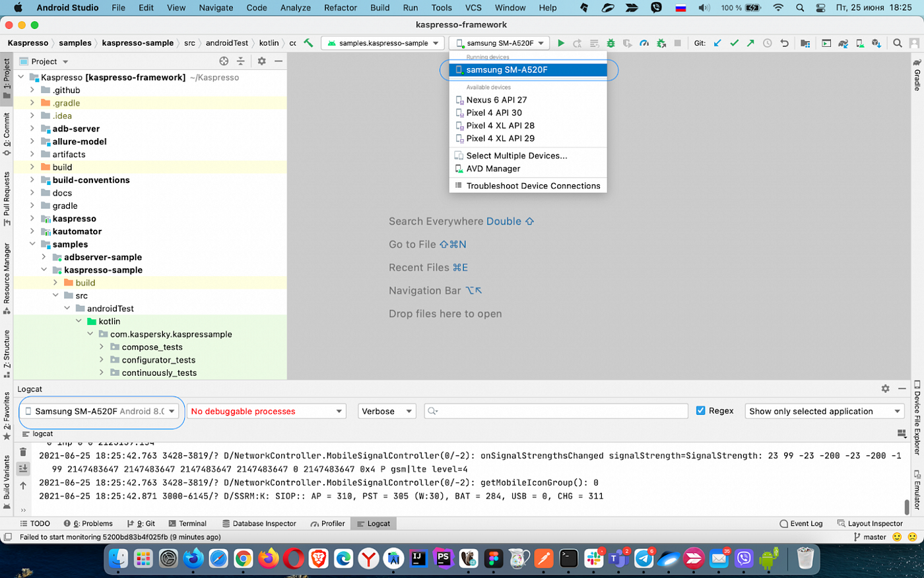Select Pixel 4 API 30 device
924x578 pixels.
click(528, 112)
